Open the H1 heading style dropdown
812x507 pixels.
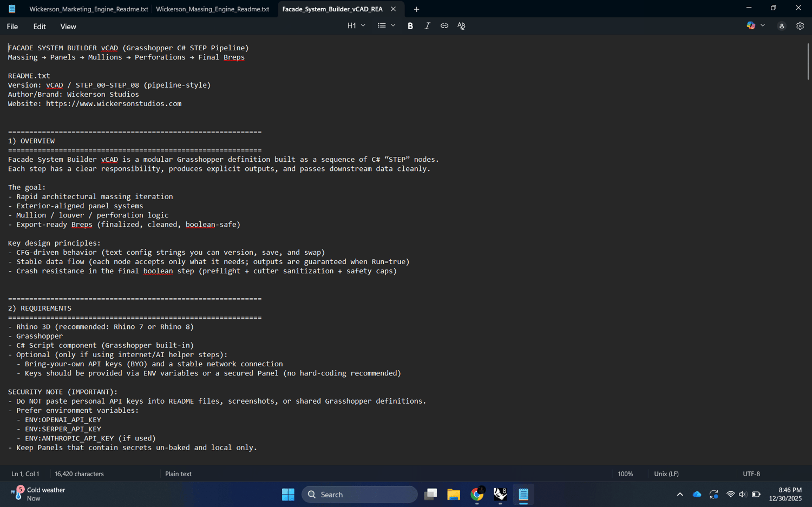356,26
